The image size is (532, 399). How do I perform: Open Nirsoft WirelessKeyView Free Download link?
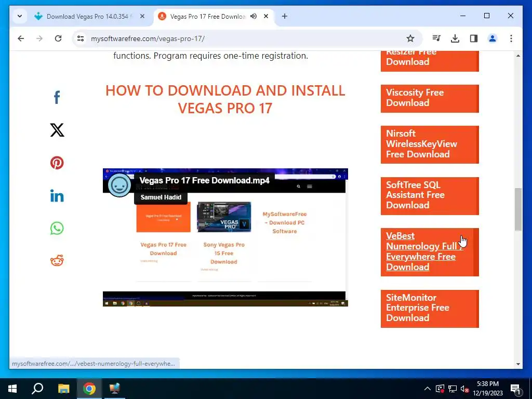coord(430,144)
